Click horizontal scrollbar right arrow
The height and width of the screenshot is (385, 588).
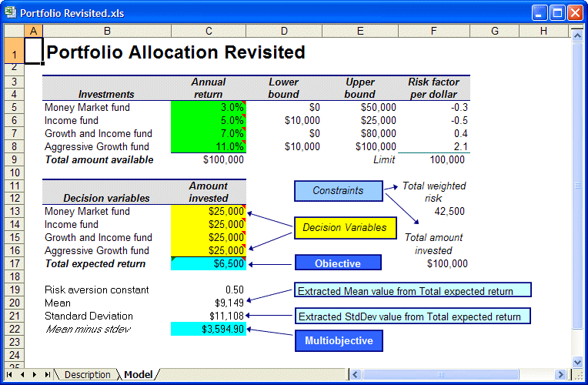click(560, 374)
